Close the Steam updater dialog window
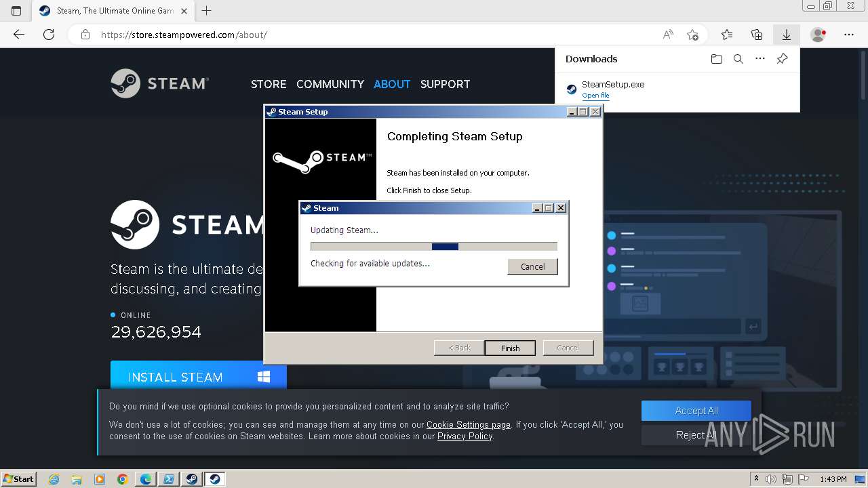 coord(561,208)
